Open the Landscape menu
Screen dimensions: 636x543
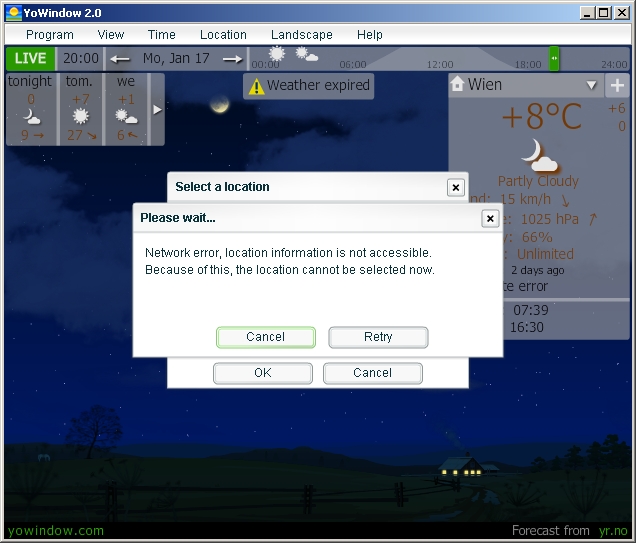point(301,35)
